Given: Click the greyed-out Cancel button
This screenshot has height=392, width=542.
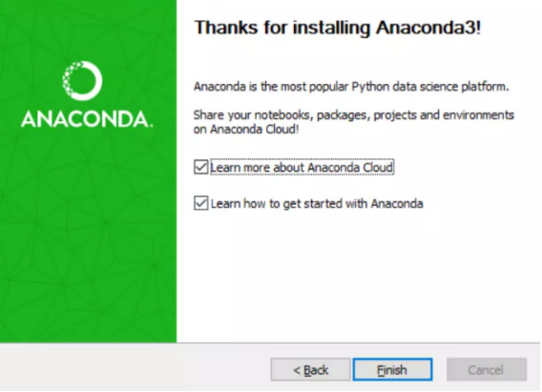Looking at the screenshot, I should [487, 370].
